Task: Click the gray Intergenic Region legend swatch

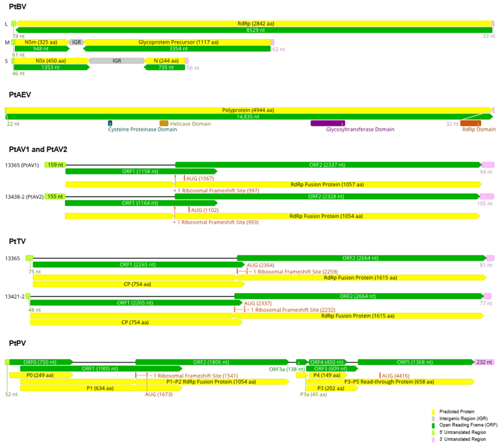Action: pos(433,419)
